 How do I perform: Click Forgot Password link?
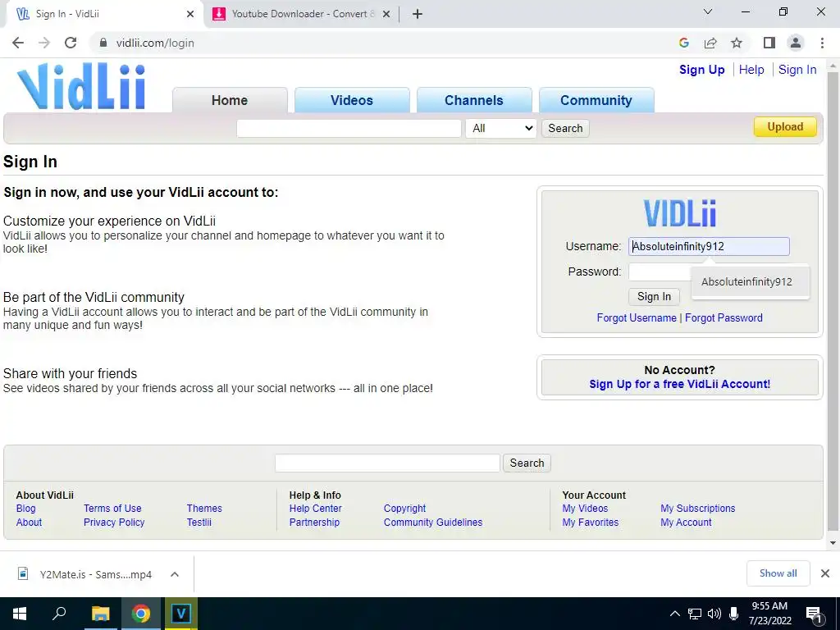[x=724, y=317]
